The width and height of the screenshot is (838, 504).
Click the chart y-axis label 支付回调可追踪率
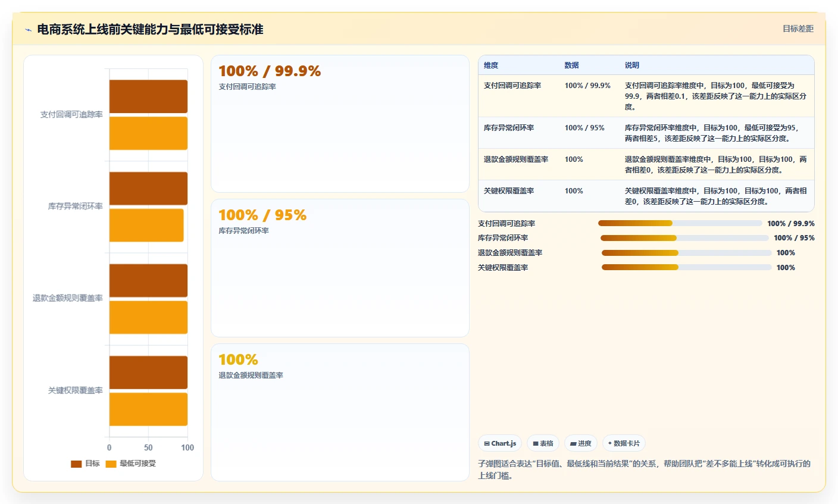tap(71, 114)
